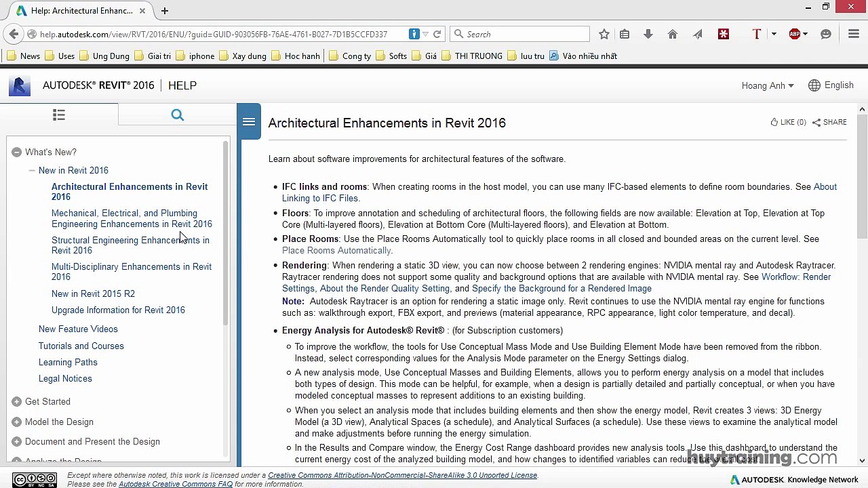Screen dimensions: 868x488
Task: Open the luu tru bookmarks folder
Action: [526, 56]
